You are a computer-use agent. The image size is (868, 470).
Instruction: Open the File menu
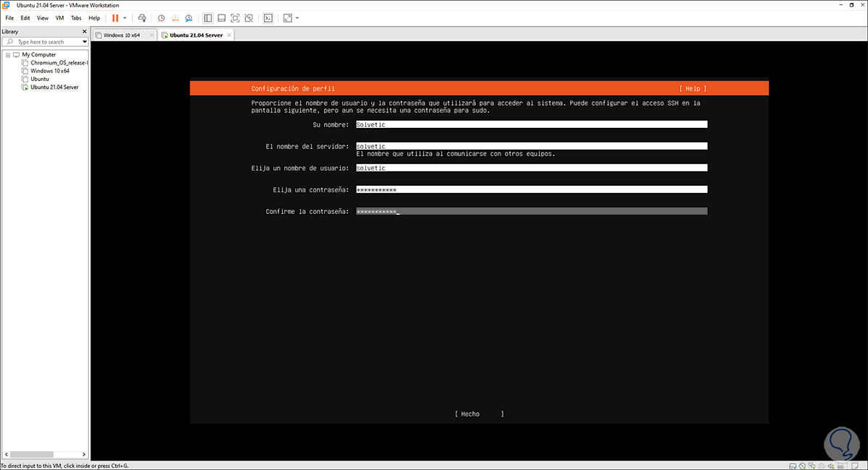click(x=9, y=17)
